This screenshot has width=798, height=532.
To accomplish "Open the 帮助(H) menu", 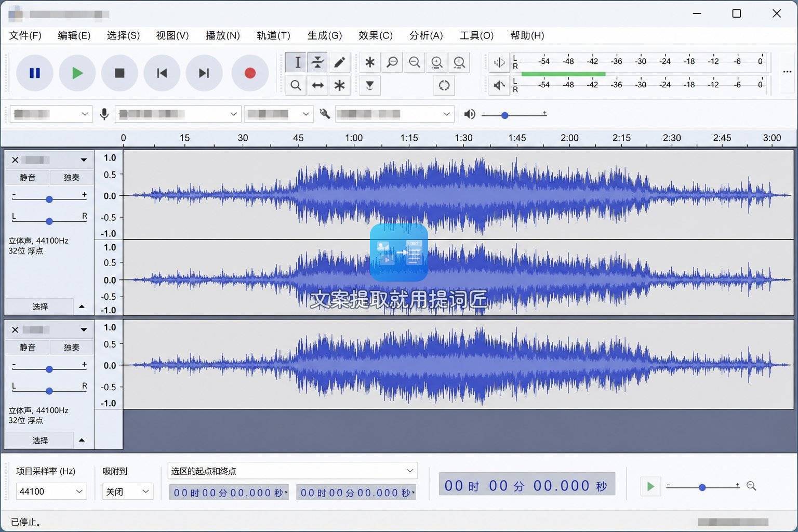I will 527,35.
